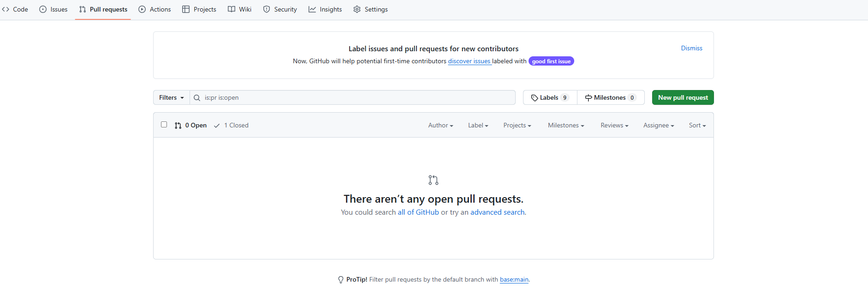Viewport: 868px width, 301px height.
Task: Dismiss the new contributors banner
Action: [x=691, y=48]
